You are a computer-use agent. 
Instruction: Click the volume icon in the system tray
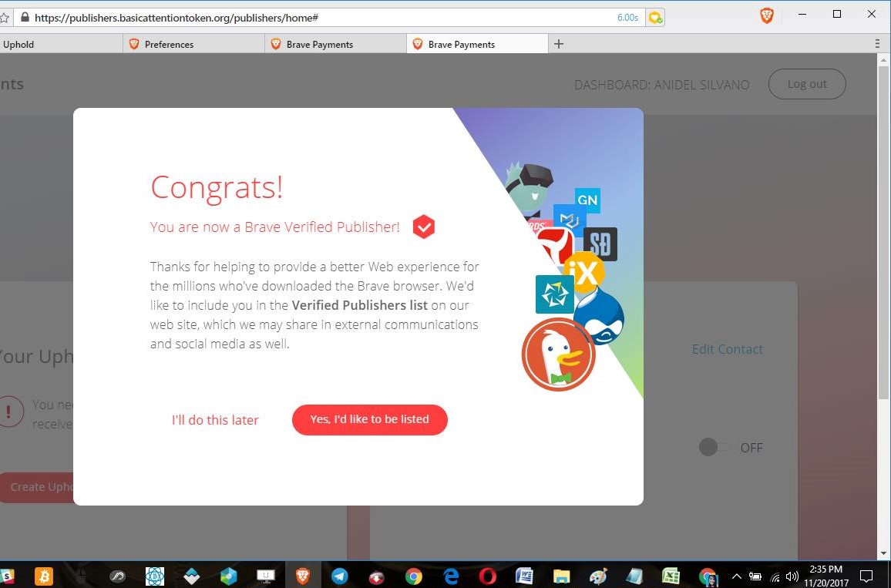tap(792, 576)
